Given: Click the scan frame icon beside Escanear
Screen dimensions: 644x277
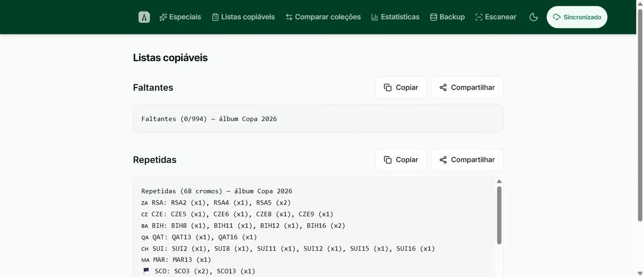Looking at the screenshot, I should coord(479,17).
